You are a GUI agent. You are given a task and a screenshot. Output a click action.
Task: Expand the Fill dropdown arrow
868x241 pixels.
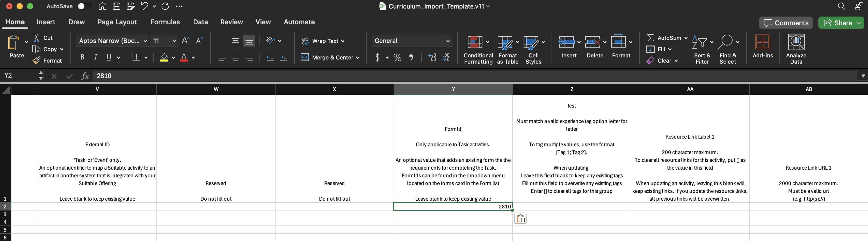point(670,49)
